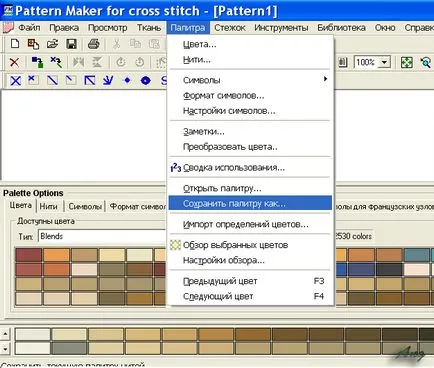Choose Преобразовать цвета.. menu entry
434x368 pixels.
[250, 147]
